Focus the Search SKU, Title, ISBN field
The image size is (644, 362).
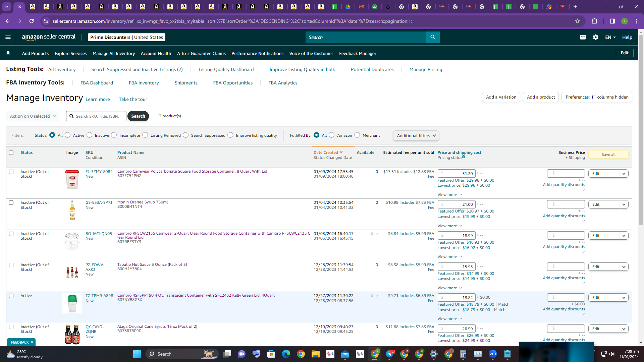96,116
